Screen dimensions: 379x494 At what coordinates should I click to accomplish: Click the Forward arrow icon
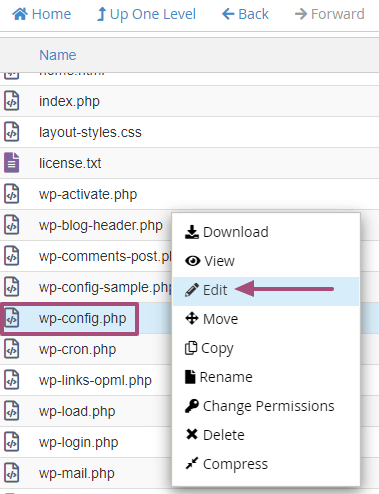301,14
